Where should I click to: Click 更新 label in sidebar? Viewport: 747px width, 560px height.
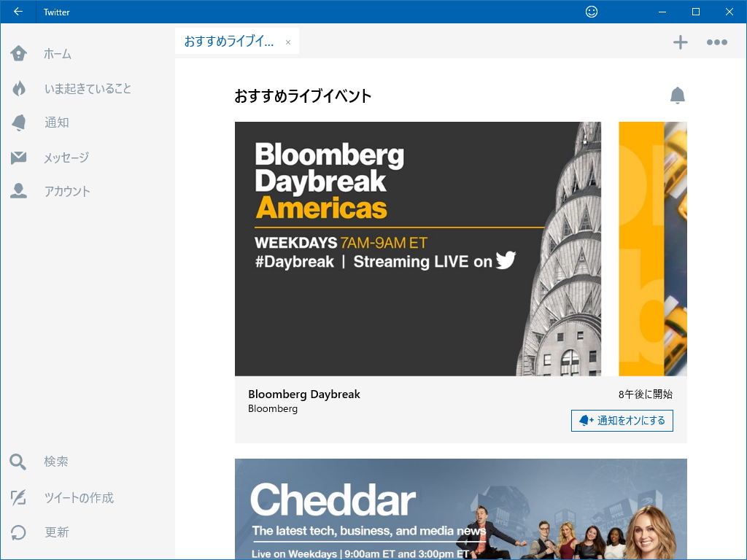(x=57, y=532)
